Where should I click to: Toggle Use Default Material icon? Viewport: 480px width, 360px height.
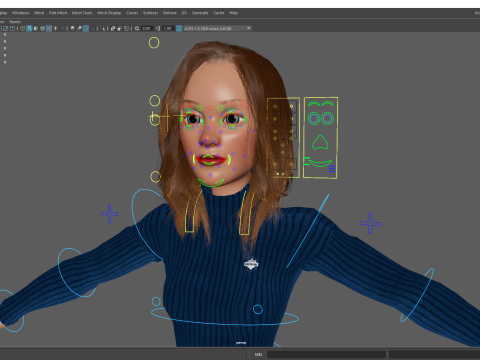pyautogui.click(x=36, y=28)
